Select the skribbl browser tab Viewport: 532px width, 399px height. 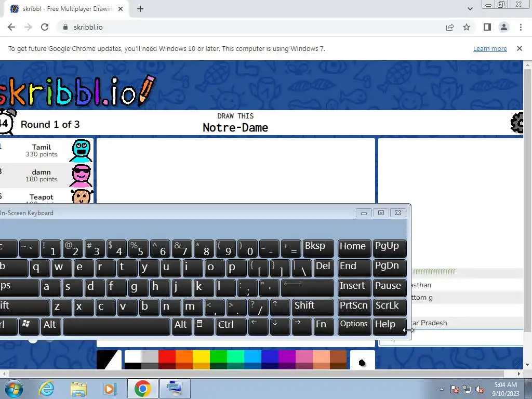(66, 9)
